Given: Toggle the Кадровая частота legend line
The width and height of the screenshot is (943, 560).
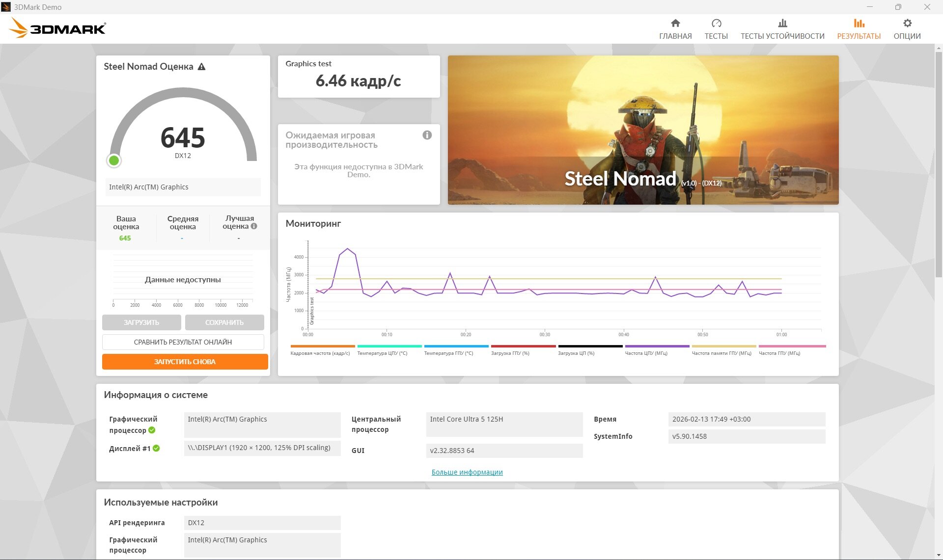Looking at the screenshot, I should click(322, 347).
